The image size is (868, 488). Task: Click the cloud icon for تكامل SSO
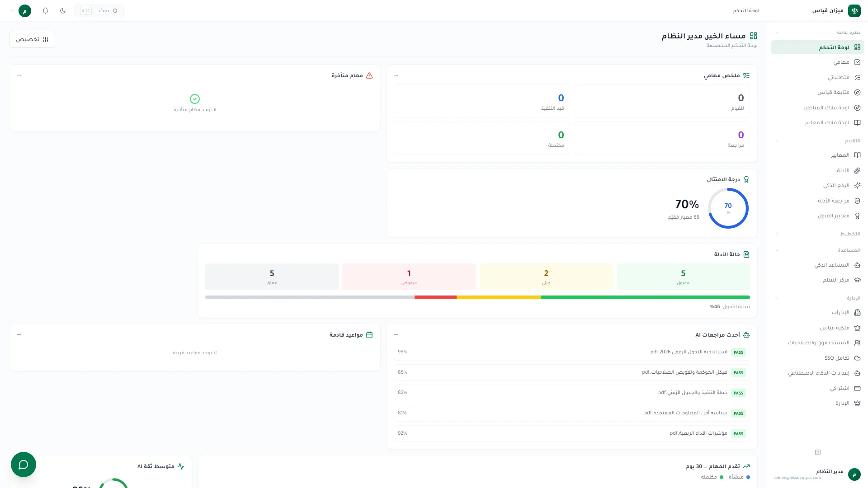857,358
